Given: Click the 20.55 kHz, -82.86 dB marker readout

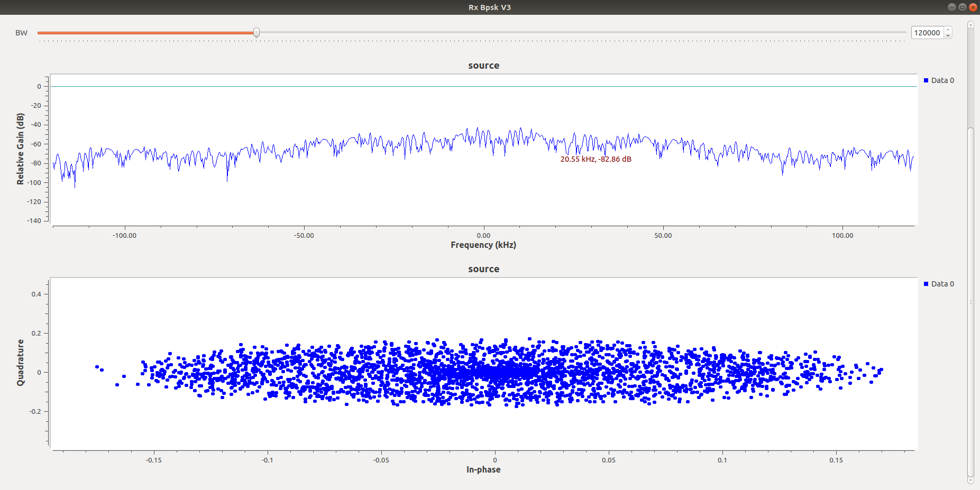Looking at the screenshot, I should pos(596,159).
